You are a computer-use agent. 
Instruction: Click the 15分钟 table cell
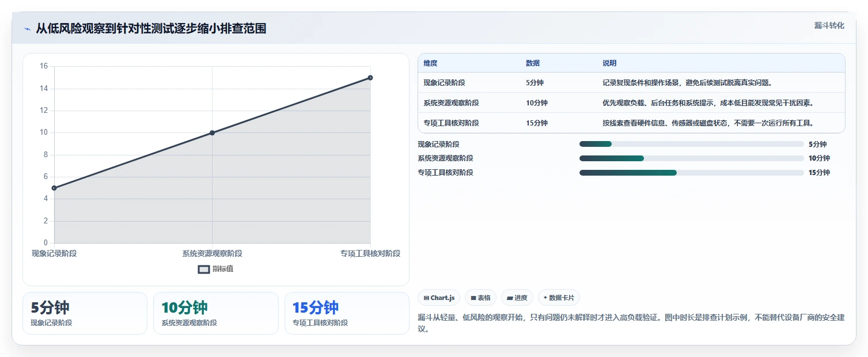click(537, 123)
